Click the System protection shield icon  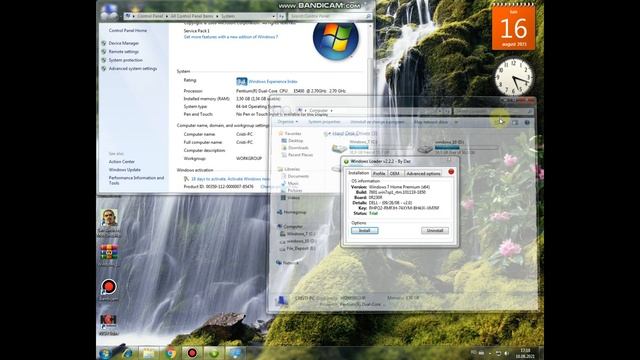[x=104, y=60]
